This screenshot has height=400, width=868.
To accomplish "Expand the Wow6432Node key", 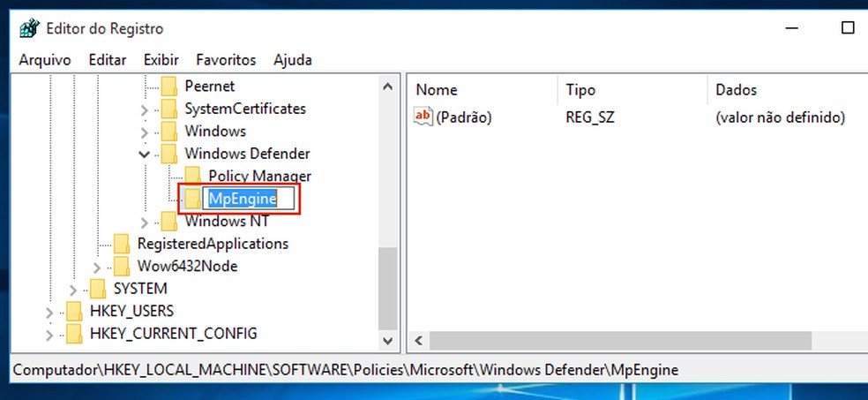I will (x=97, y=267).
